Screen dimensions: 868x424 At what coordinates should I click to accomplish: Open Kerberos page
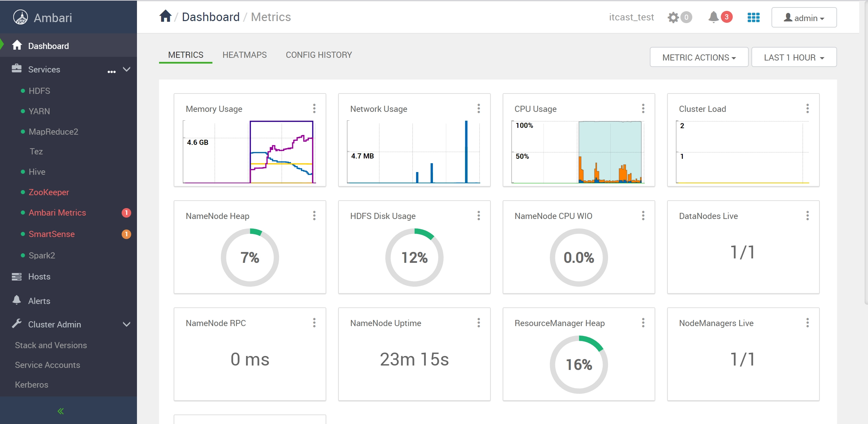32,385
